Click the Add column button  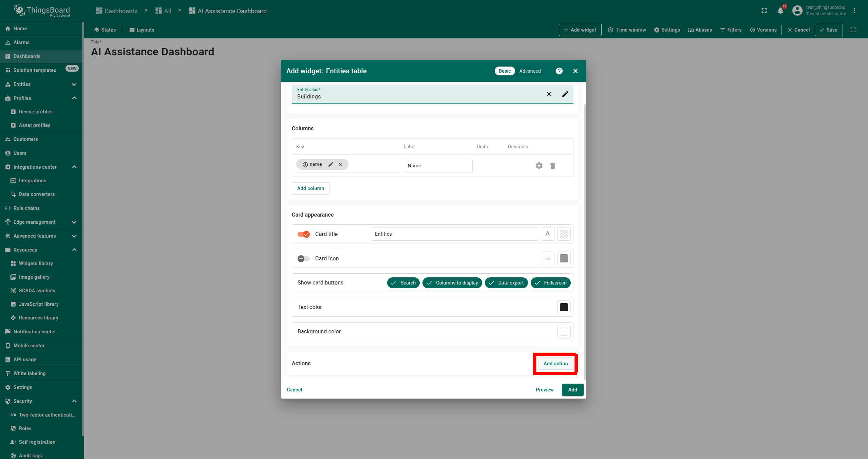tap(310, 188)
